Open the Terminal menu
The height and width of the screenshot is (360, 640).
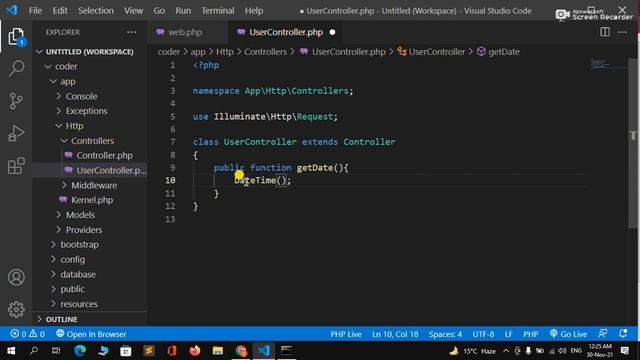coord(218,11)
